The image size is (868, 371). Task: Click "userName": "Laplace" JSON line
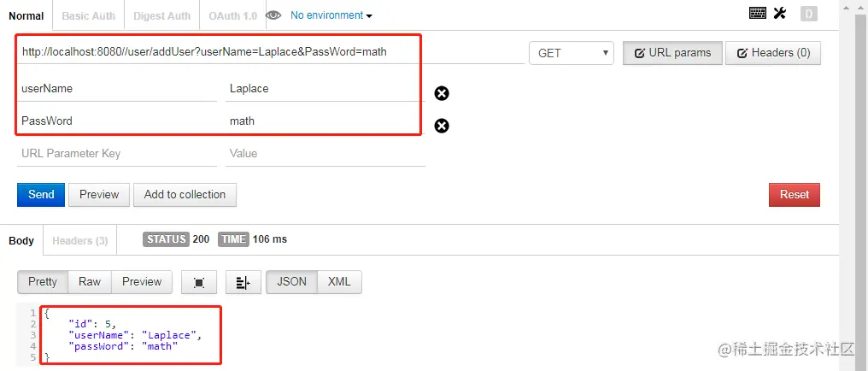click(136, 336)
